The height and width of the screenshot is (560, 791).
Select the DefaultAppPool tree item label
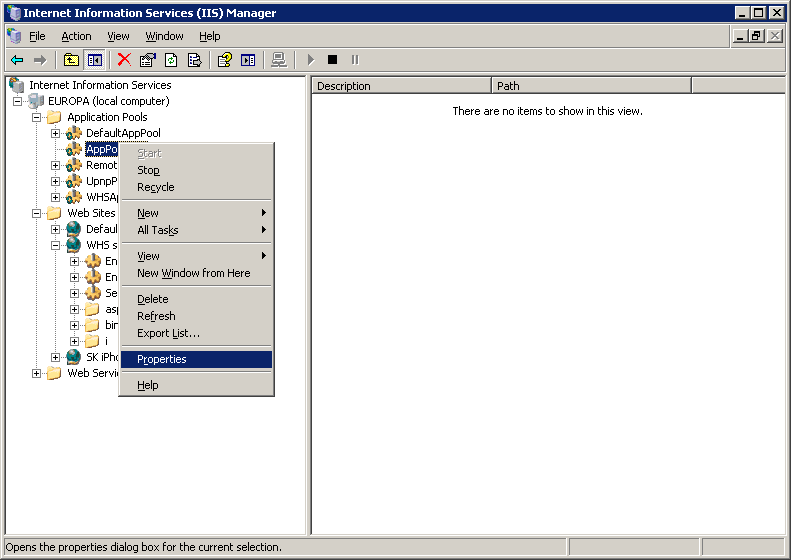123,133
